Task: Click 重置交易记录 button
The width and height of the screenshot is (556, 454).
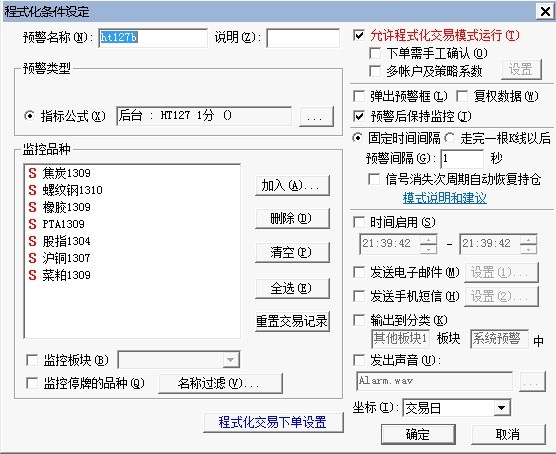Action: pyautogui.click(x=292, y=322)
